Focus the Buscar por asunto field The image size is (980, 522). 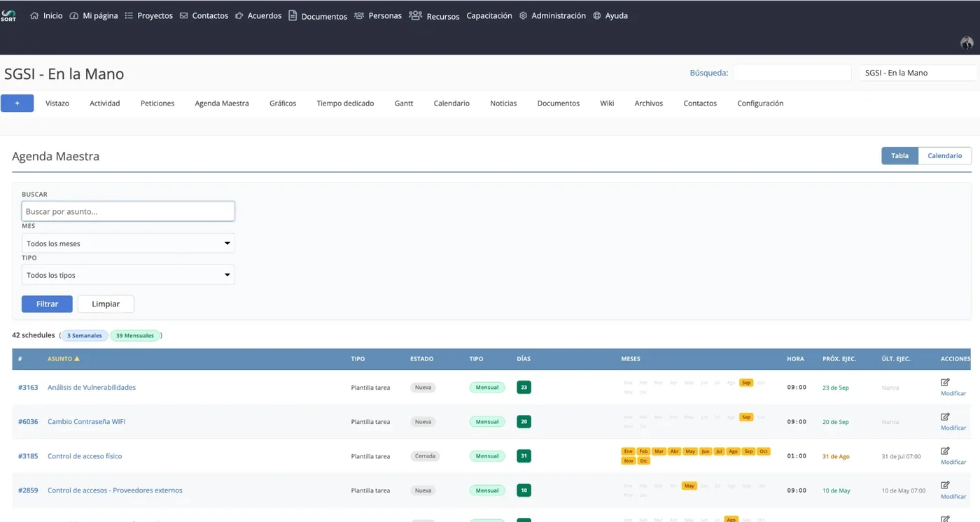point(128,211)
